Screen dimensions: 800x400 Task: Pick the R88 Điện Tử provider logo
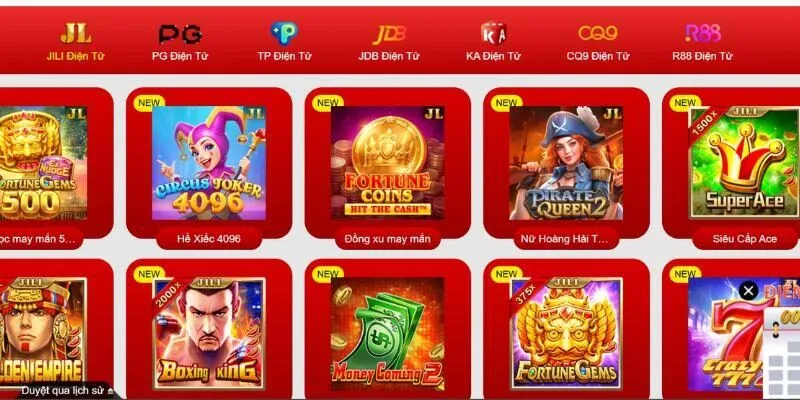click(703, 34)
